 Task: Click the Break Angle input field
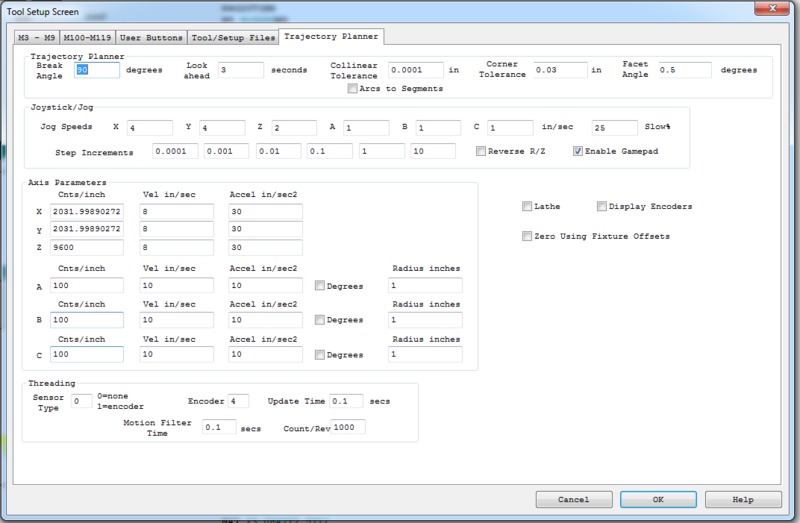[x=97, y=70]
